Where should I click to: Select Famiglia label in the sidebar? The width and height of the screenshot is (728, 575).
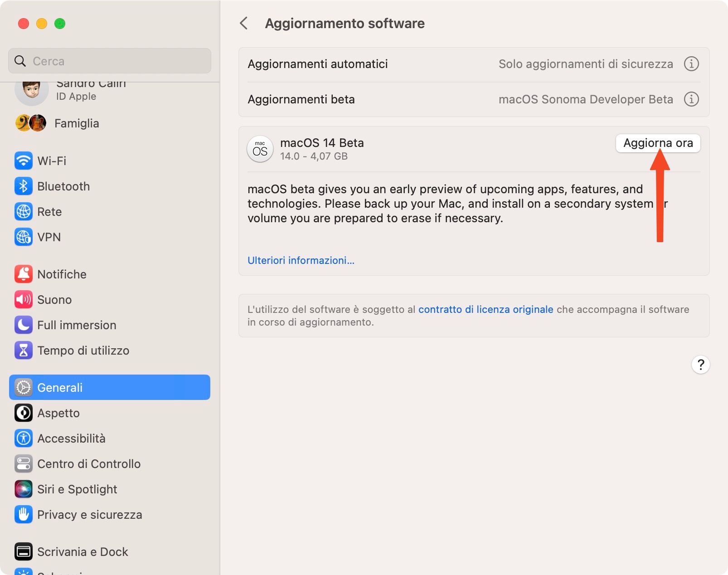tap(77, 123)
